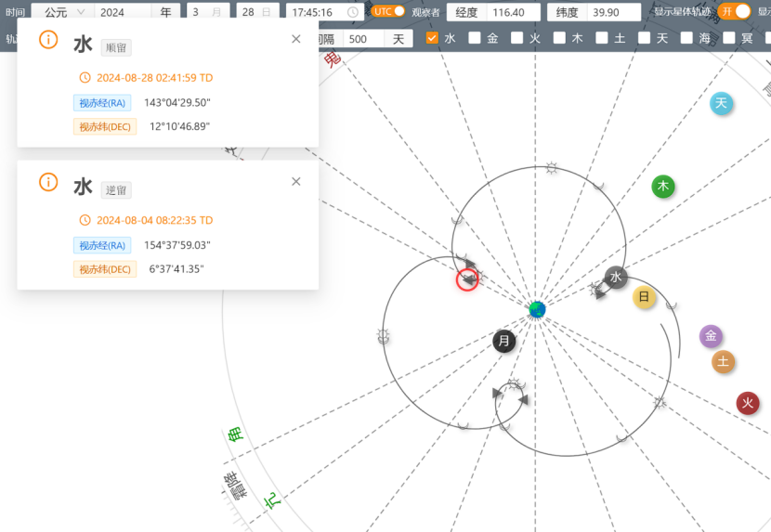Click the blue Uranus (天) planet icon
Screen dimensions: 771x532
tap(722, 103)
